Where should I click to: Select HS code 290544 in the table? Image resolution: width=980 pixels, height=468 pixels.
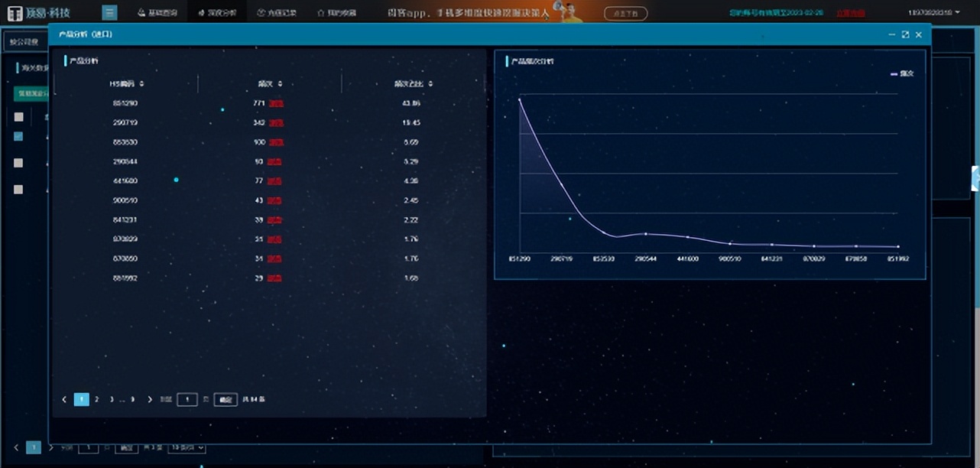125,161
